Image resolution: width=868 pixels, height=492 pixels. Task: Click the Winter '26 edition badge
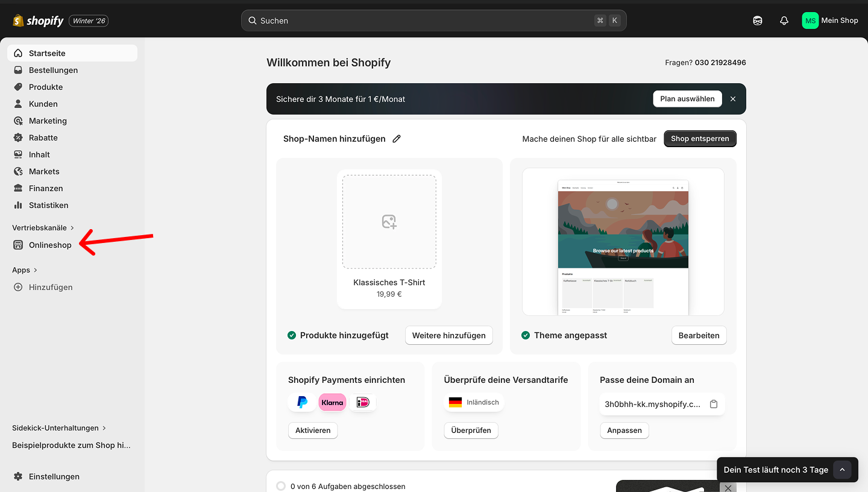tap(89, 20)
